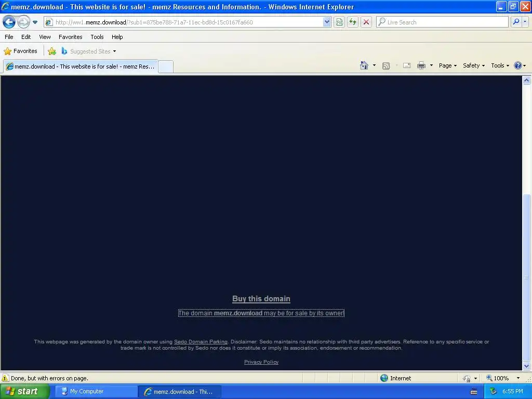The width and height of the screenshot is (532, 399).
Task: Click the system tray network icon
Action: 493,392
